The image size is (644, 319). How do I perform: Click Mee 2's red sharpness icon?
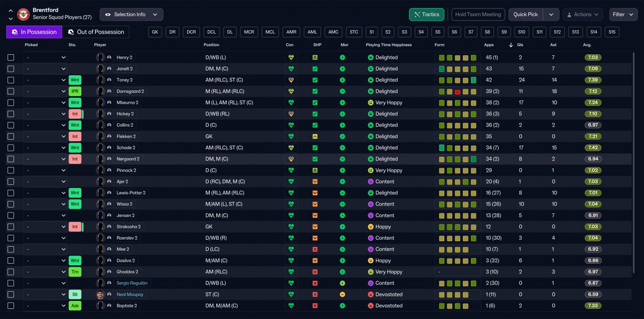[x=315, y=249]
